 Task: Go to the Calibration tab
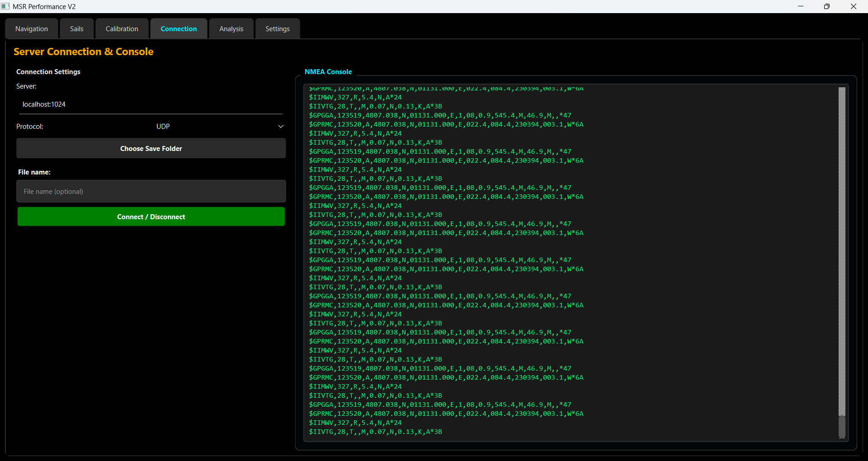coord(122,29)
